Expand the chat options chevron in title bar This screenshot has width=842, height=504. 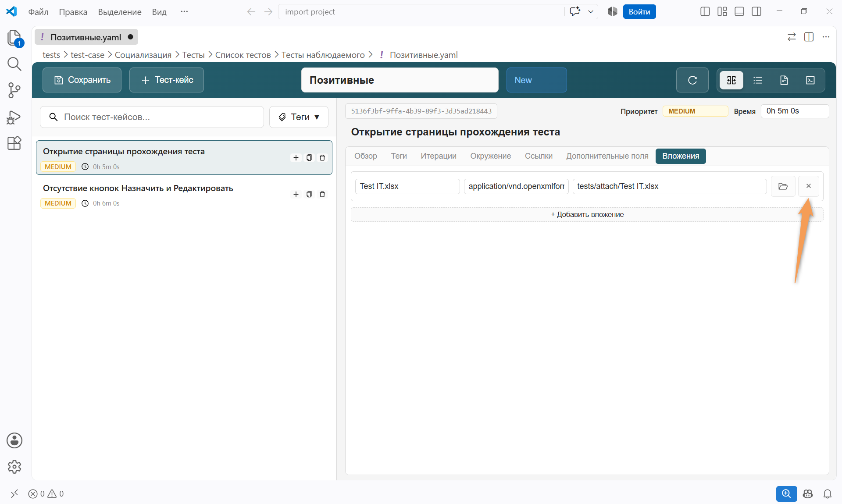(x=591, y=12)
